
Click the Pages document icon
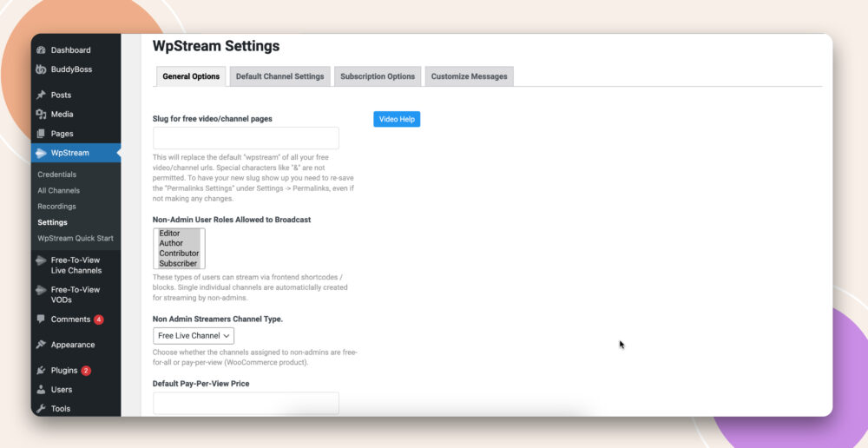click(41, 134)
